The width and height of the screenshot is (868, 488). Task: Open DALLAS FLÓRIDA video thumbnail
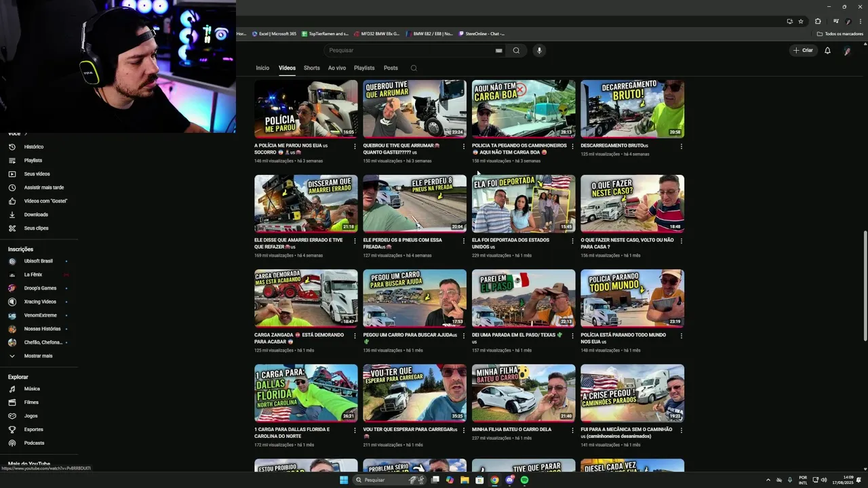tap(306, 393)
